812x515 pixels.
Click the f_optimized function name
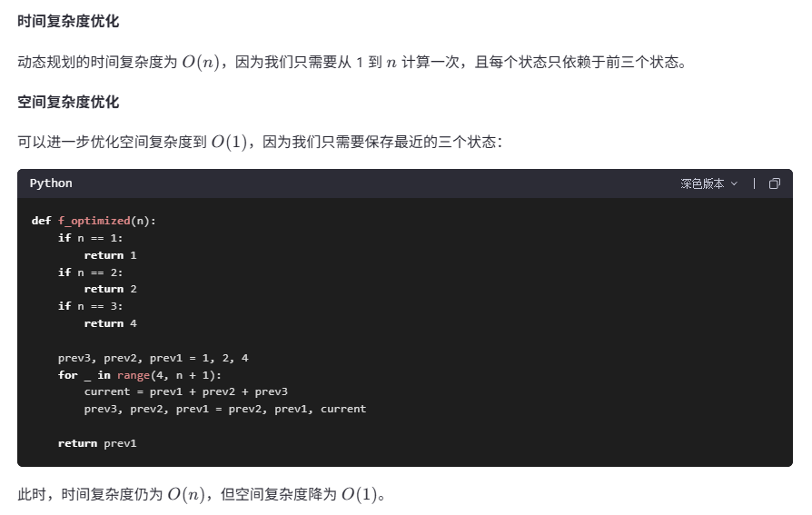[x=94, y=222]
